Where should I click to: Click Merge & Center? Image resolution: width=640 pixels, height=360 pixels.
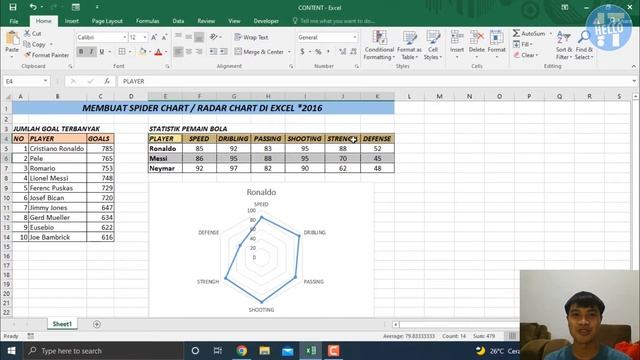pyautogui.click(x=260, y=52)
